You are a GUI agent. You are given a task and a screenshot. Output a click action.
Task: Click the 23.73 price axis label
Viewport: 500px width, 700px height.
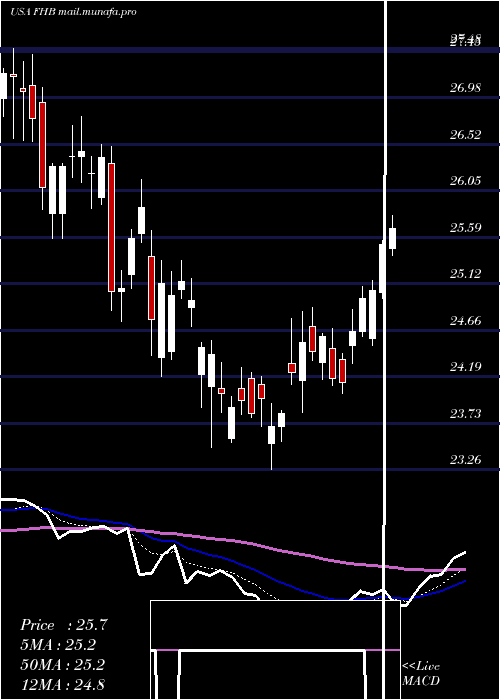(466, 414)
